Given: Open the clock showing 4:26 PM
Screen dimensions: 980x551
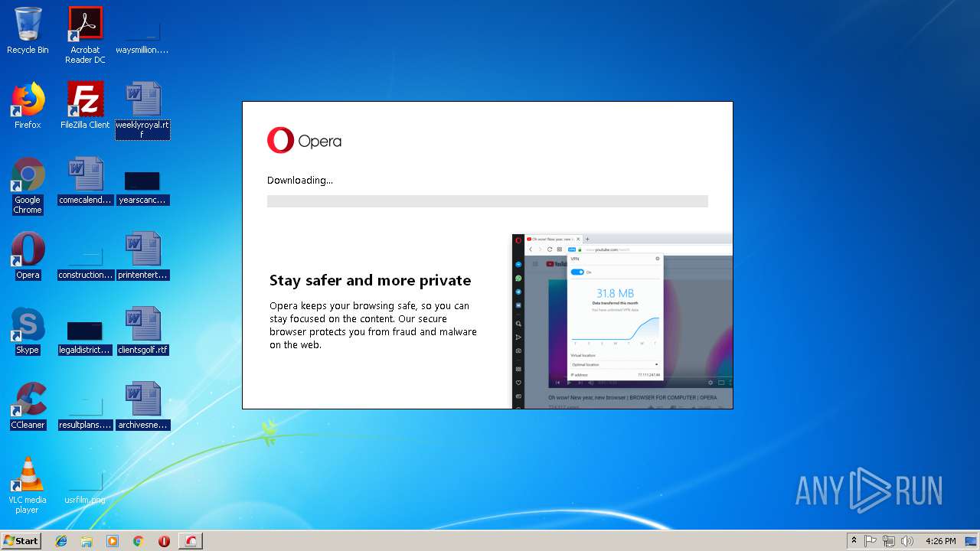Looking at the screenshot, I should 940,540.
